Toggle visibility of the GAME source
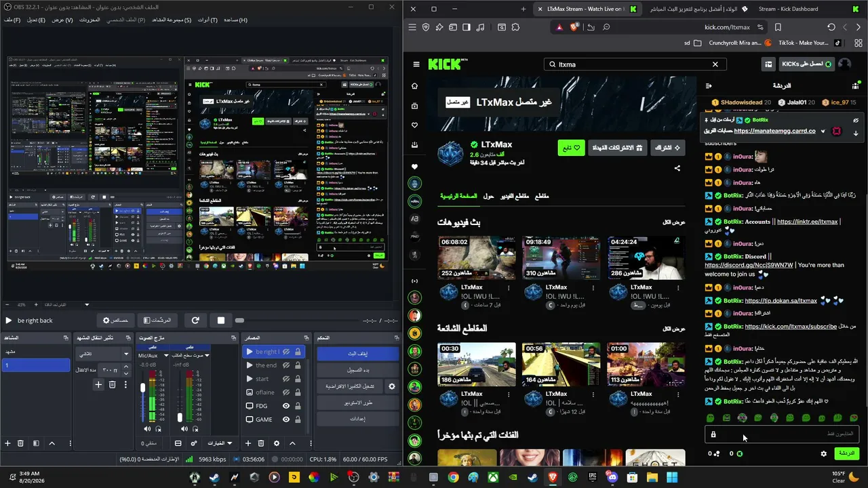868x488 pixels. (286, 420)
